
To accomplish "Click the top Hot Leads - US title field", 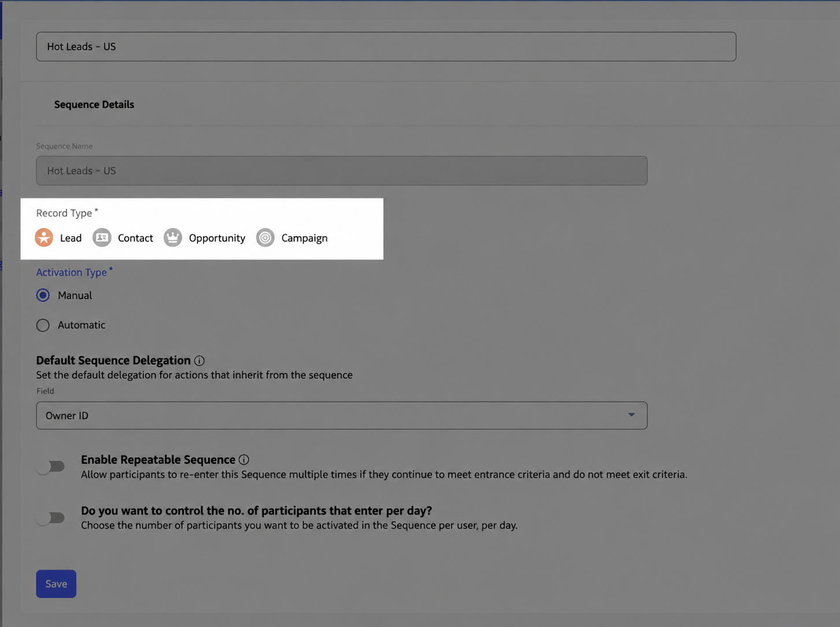I will (386, 46).
